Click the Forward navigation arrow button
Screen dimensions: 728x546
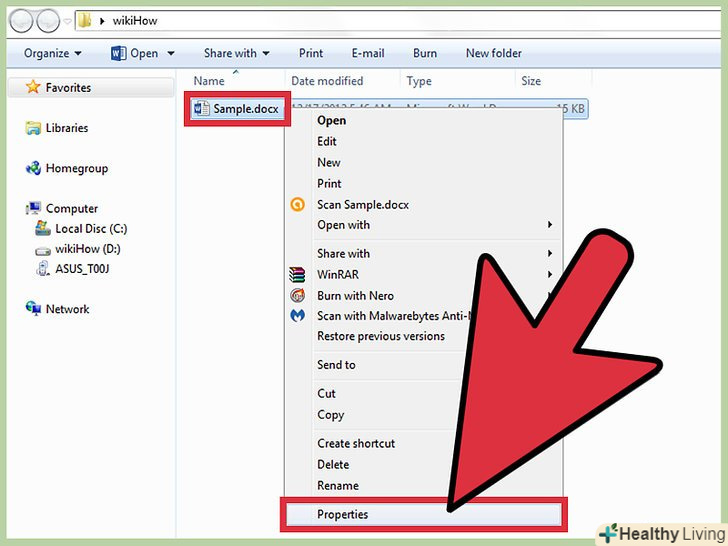click(x=48, y=21)
